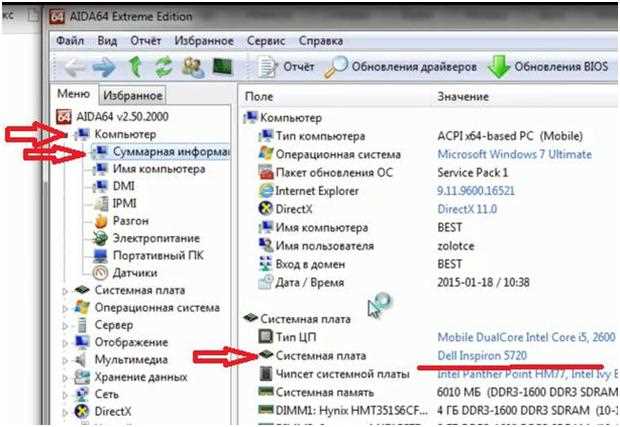The image size is (620, 427).
Task: Expand the DirectX tree node
Action: point(65,412)
